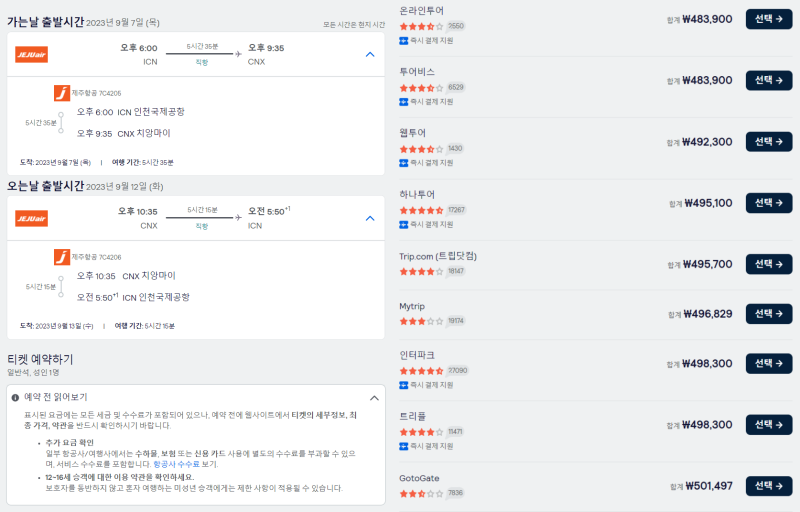The image size is (800, 512).
Task: Select the 온라인투어 ₩483,900 offer
Action: pyautogui.click(x=769, y=19)
